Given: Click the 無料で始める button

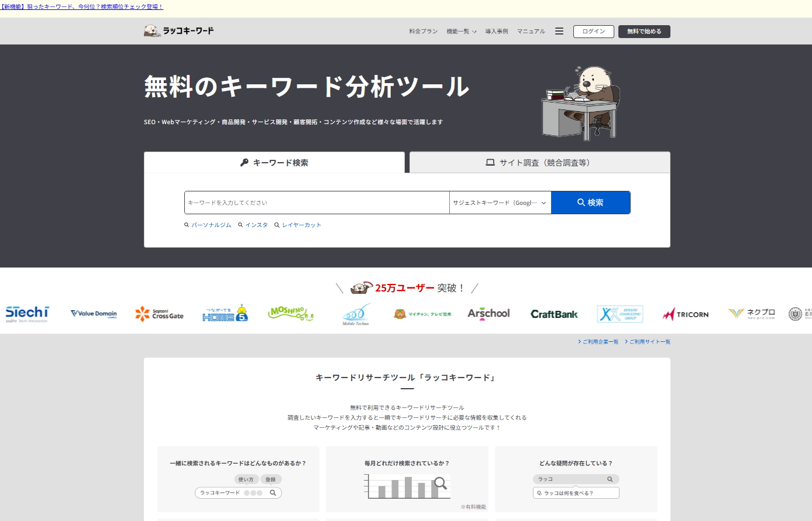Looking at the screenshot, I should [x=644, y=32].
